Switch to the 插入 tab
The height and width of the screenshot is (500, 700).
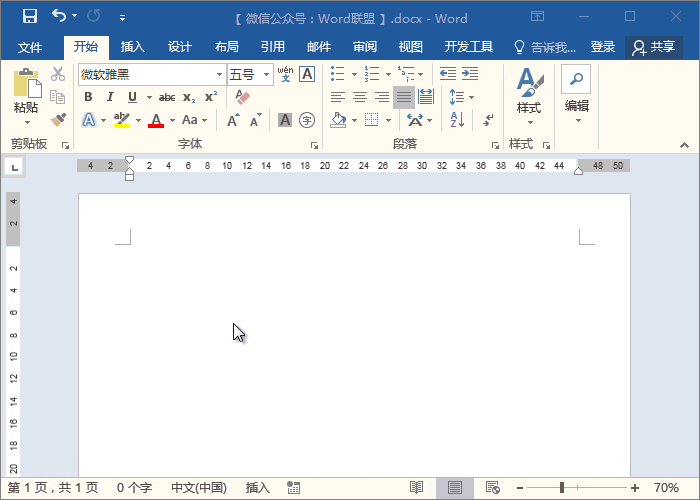(x=133, y=46)
